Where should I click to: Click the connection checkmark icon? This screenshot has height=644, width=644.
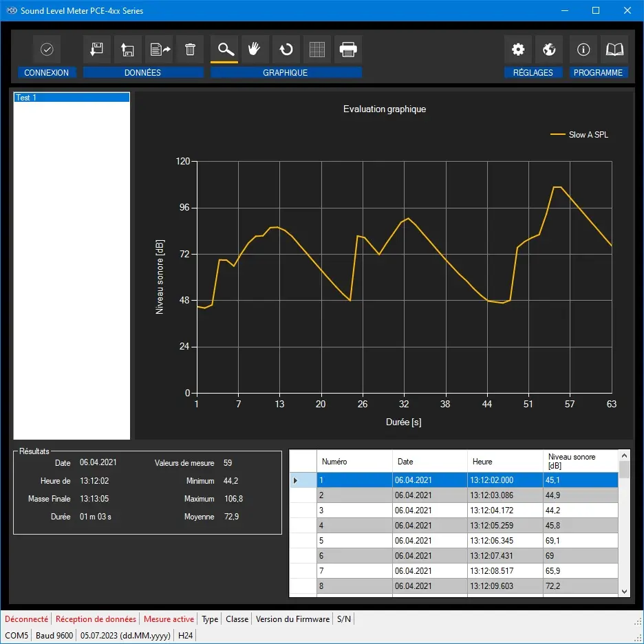coord(47,50)
